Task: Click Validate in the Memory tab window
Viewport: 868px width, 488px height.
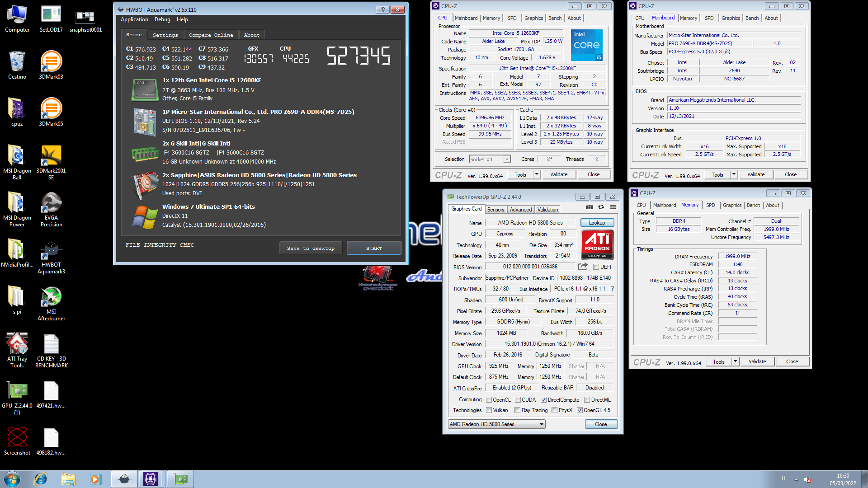Action: [757, 361]
